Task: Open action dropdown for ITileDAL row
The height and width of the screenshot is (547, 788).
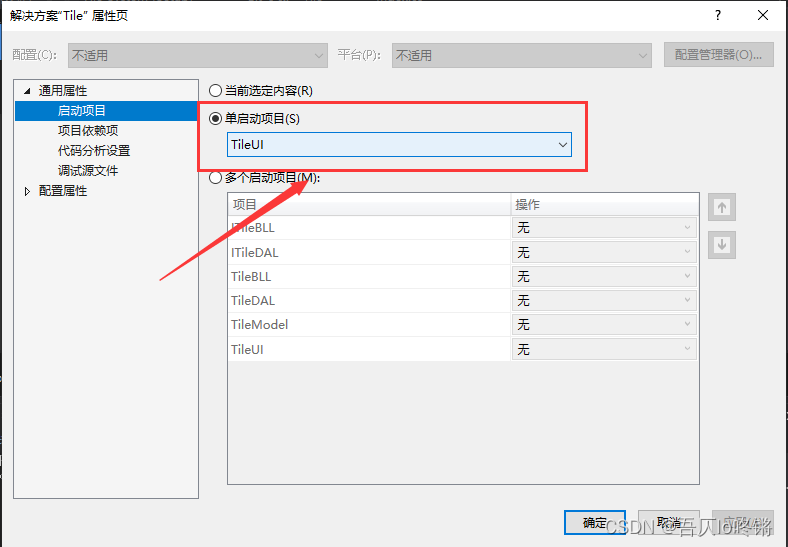Action: (604, 252)
